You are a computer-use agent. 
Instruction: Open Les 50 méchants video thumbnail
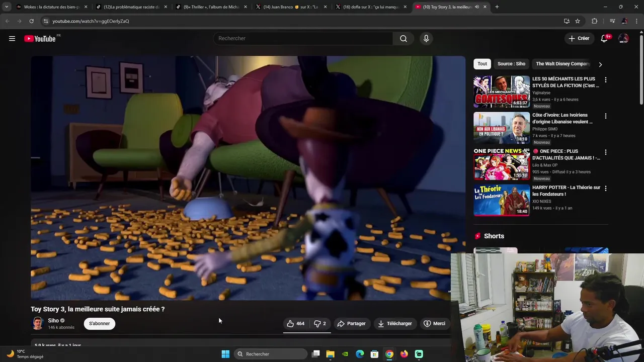[502, 92]
